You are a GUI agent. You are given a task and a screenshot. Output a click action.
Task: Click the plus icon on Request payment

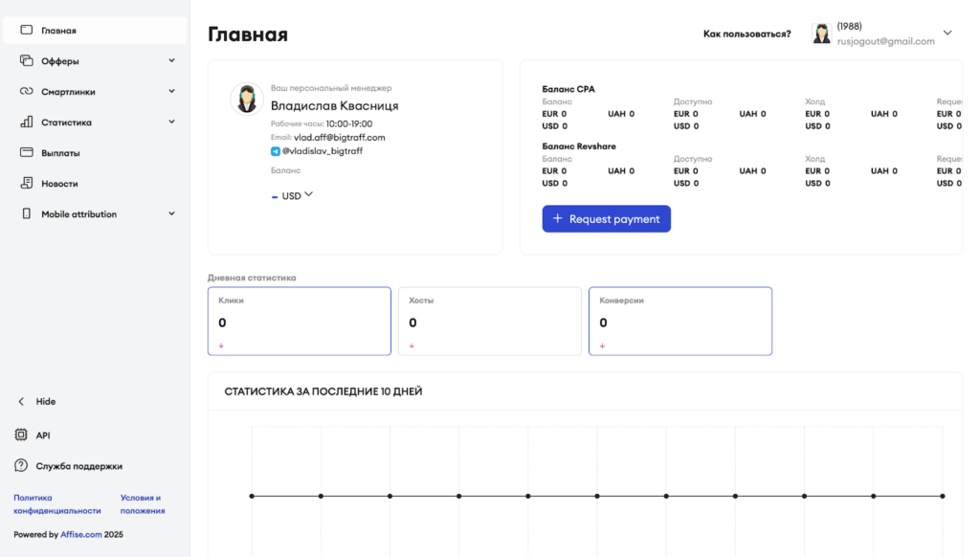pos(558,218)
